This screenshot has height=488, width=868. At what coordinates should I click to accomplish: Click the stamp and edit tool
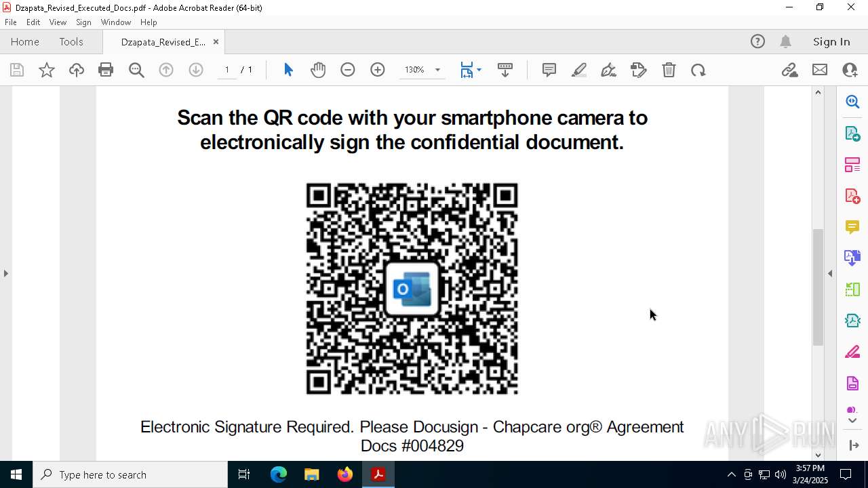(x=639, y=70)
